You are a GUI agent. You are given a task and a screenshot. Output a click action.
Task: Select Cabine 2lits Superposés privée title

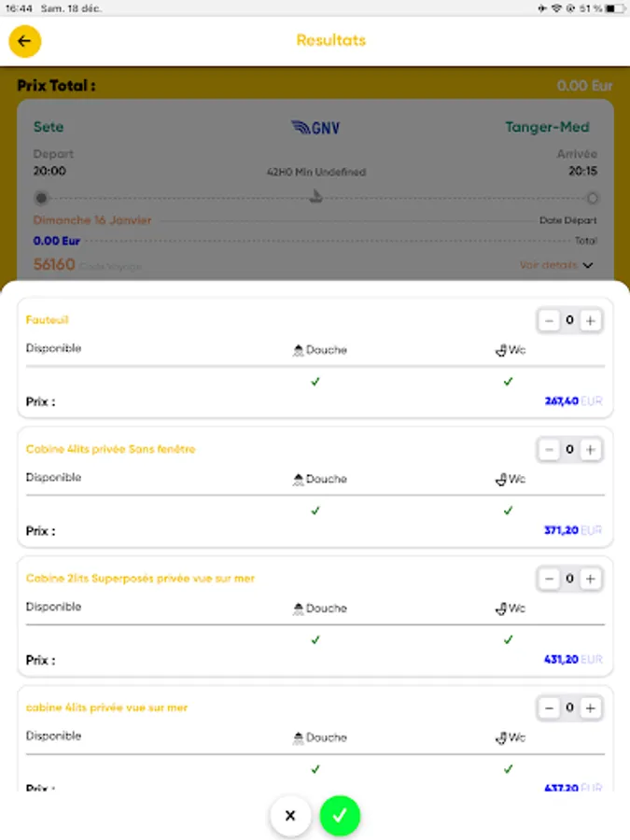[140, 579]
